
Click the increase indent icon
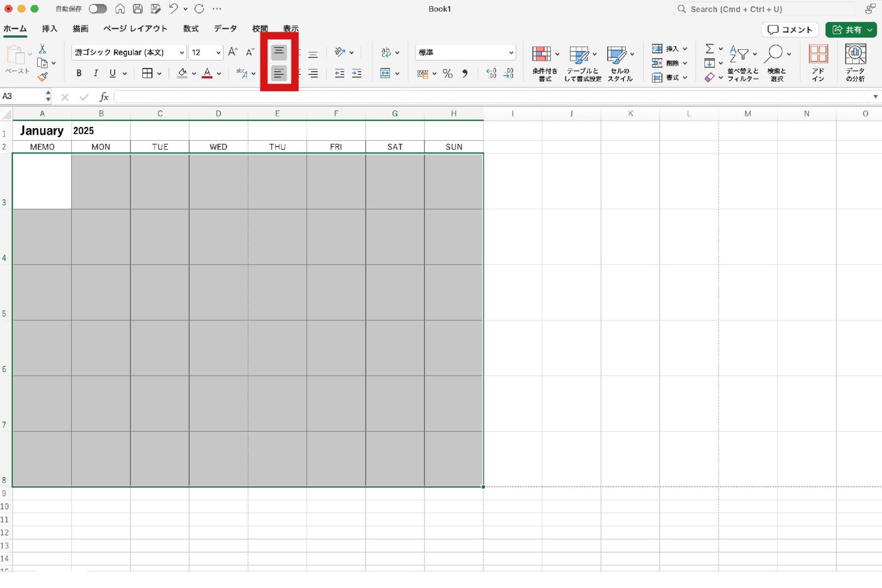357,73
